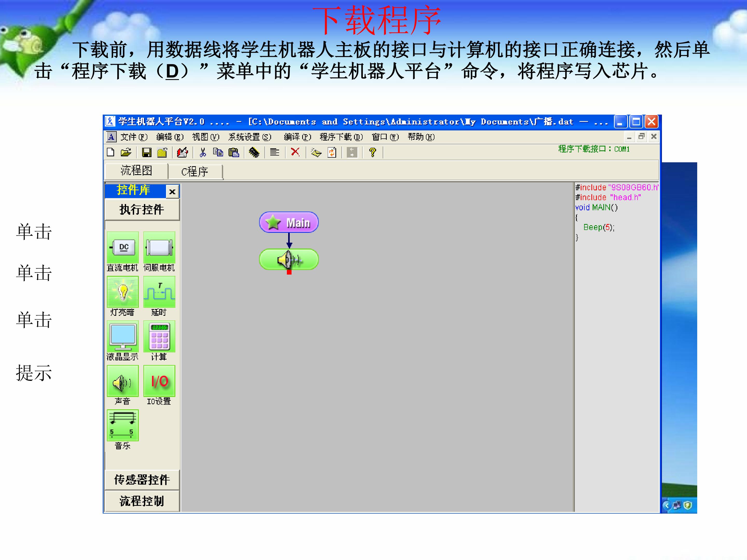Expand the 传感器控件 panel section

[142, 480]
